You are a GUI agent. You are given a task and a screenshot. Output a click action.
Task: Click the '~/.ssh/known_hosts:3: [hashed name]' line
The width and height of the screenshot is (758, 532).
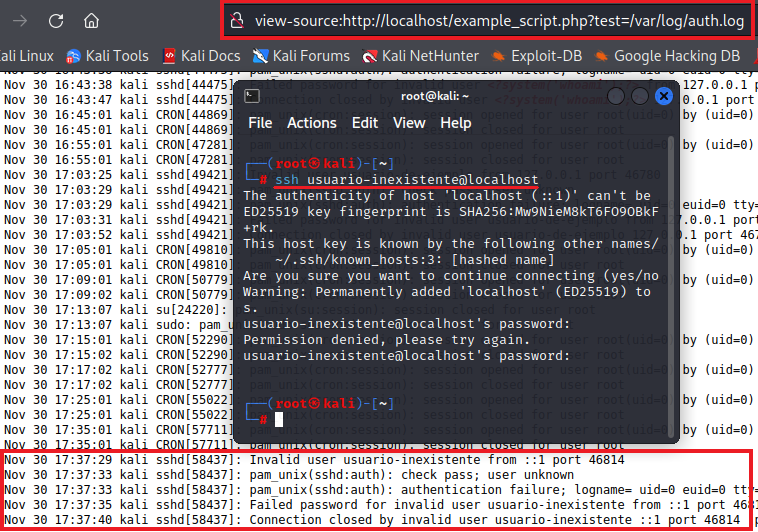(415, 260)
